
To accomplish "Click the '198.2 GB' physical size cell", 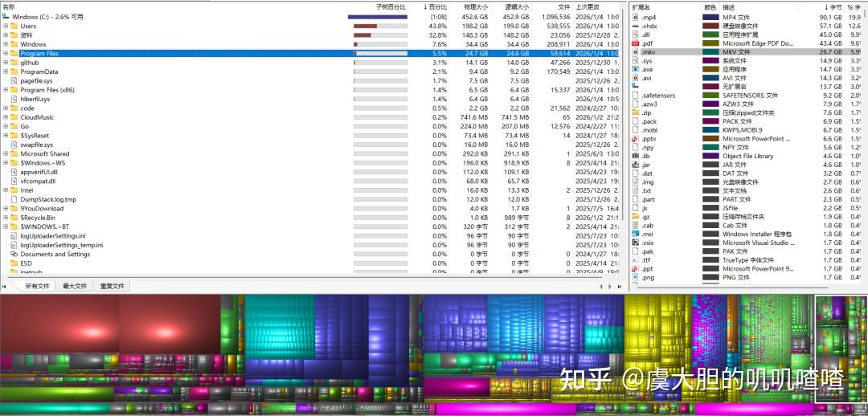I will [x=476, y=26].
